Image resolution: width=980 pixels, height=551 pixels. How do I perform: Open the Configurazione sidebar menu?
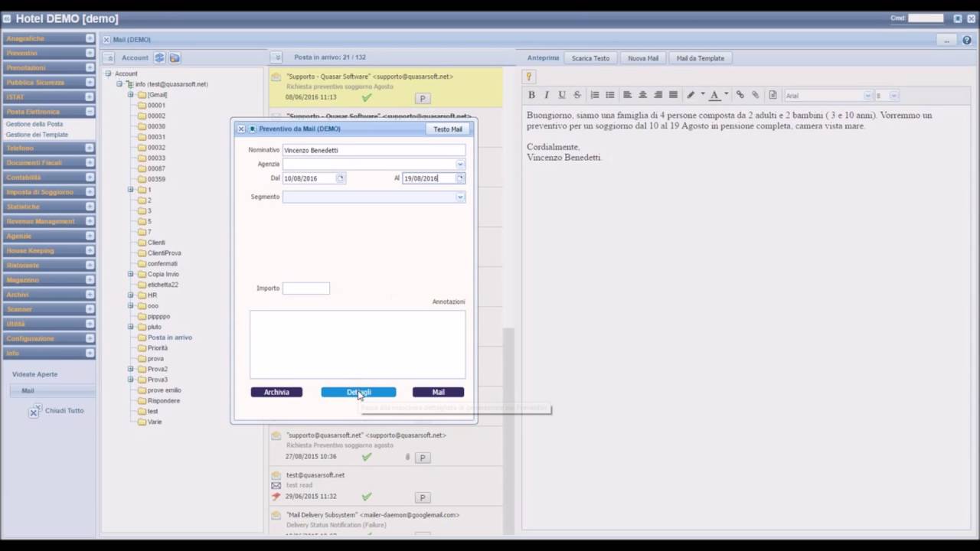pyautogui.click(x=49, y=338)
